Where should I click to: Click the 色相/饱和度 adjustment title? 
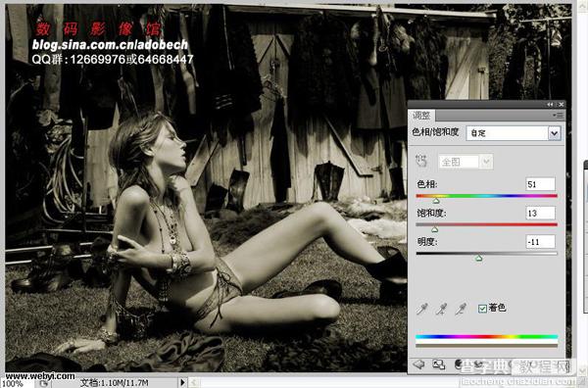point(435,132)
